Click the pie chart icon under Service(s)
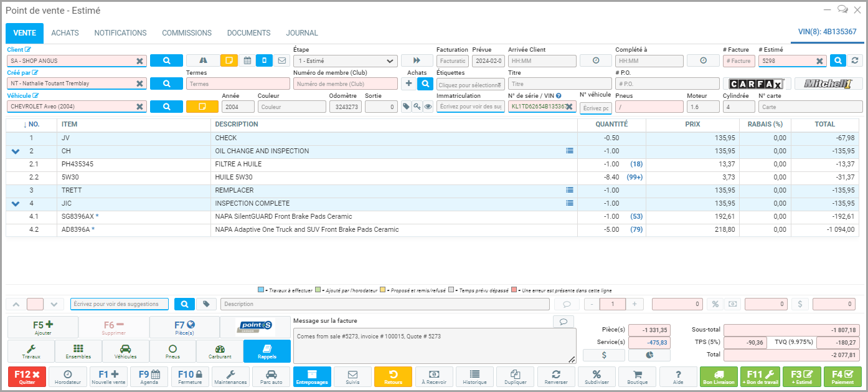 (649, 355)
